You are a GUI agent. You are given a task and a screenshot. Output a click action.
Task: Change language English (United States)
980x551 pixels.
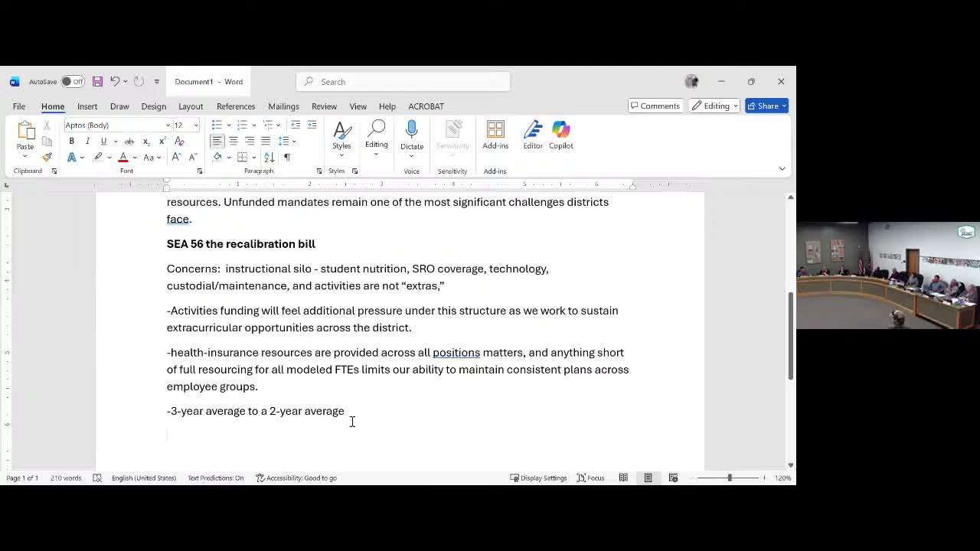[144, 478]
